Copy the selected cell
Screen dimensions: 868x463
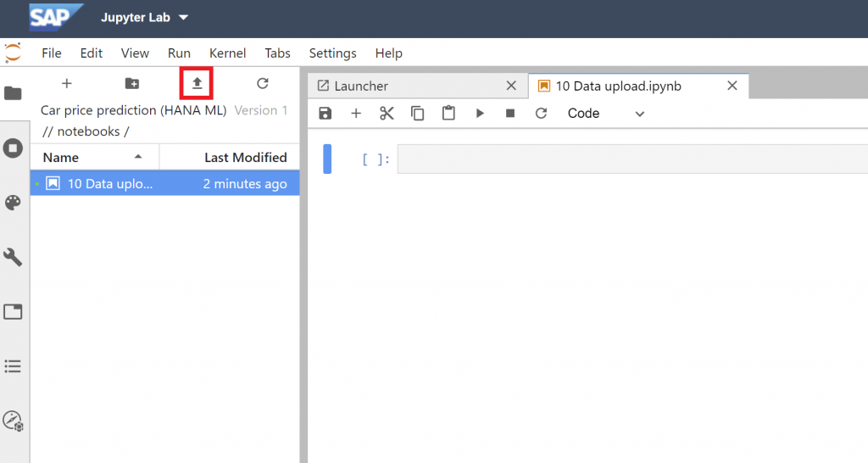417,114
